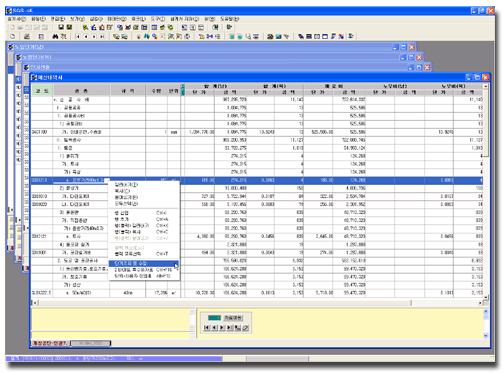This screenshot has height=373, width=504.
Task: Go to first record in main toolbar
Action: (78, 36)
